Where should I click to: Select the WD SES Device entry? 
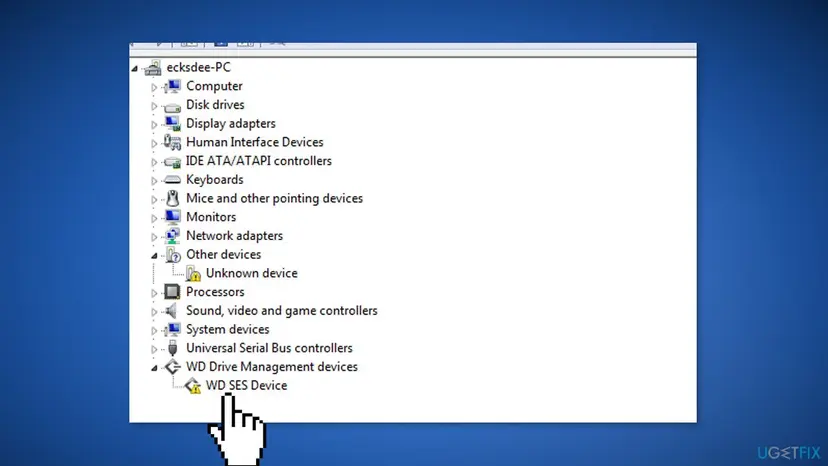click(x=247, y=385)
